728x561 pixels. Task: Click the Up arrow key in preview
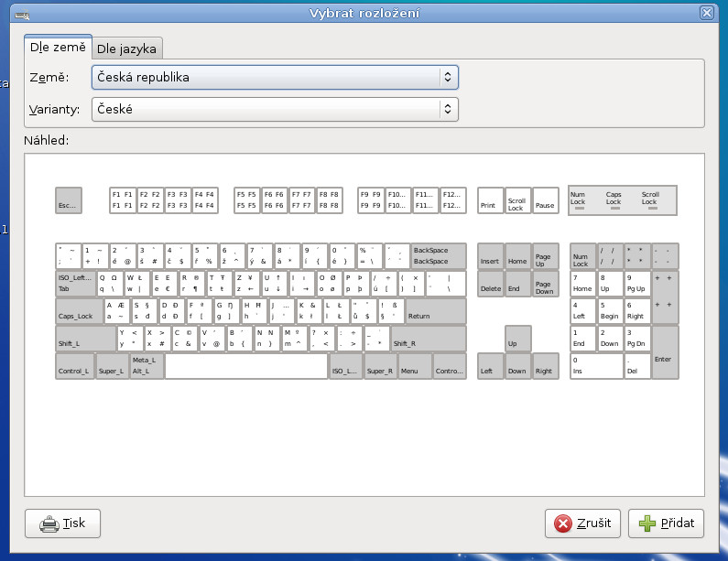518,339
